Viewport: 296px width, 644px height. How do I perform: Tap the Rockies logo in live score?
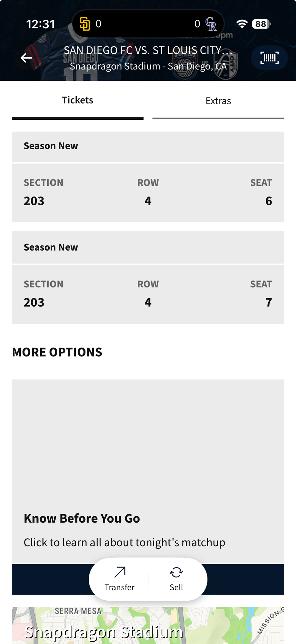(x=211, y=24)
